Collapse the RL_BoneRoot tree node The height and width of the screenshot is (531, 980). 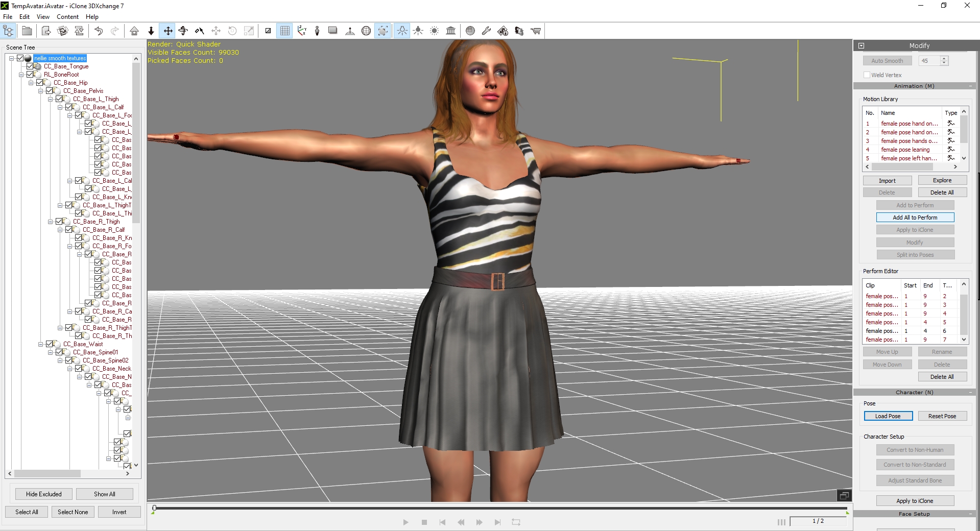point(21,75)
